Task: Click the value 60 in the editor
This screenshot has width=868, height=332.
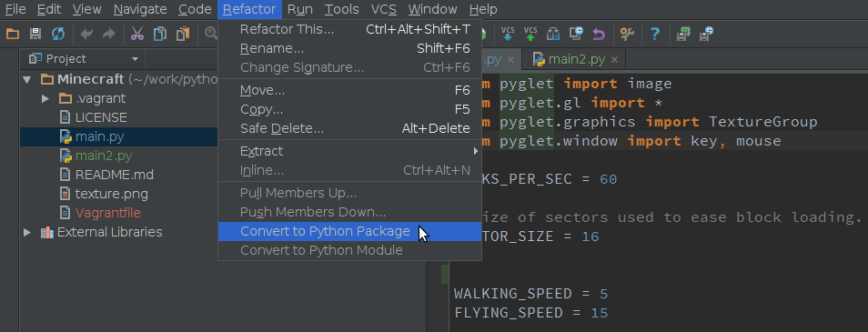Action: 609,179
